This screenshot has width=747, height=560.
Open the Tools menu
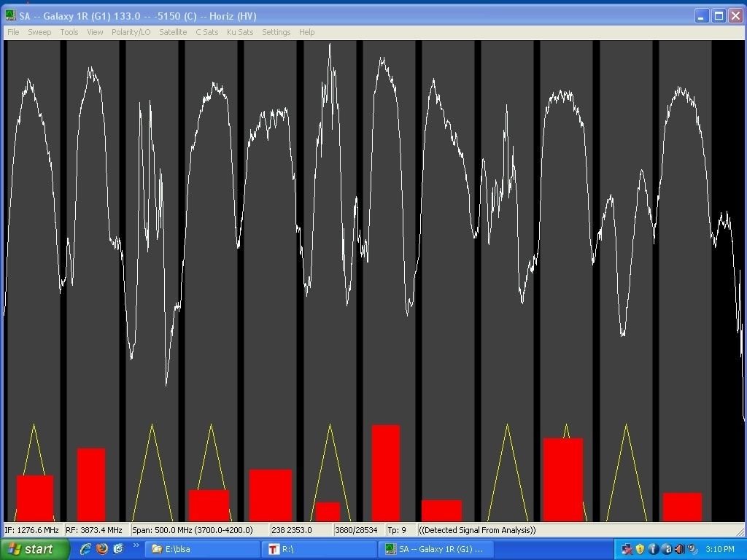tap(69, 32)
